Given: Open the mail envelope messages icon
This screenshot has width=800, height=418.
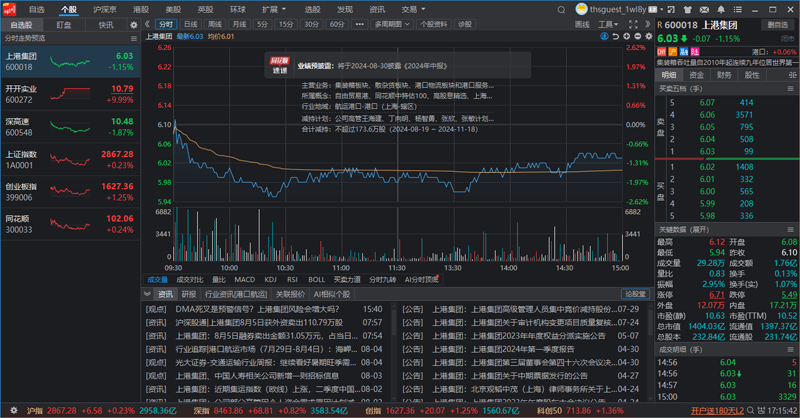Looking at the screenshot, I should [704, 10].
